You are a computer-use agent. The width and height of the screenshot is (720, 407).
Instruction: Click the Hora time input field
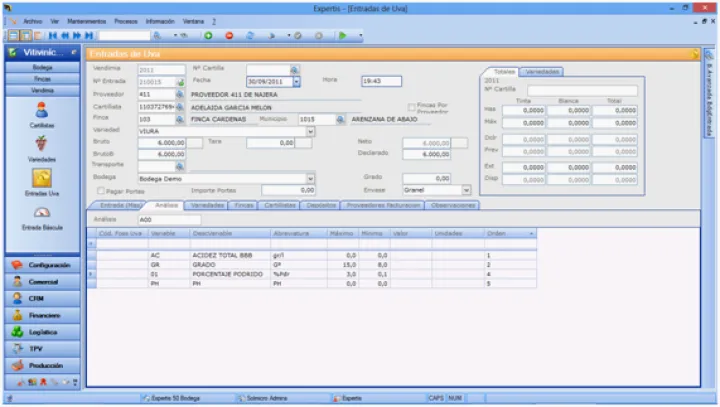[380, 81]
